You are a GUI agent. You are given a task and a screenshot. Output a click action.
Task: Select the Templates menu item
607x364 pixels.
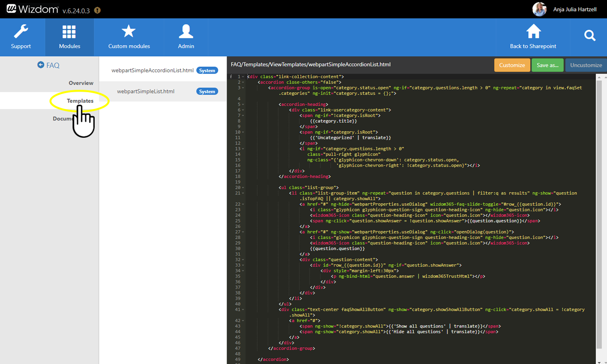coord(80,101)
